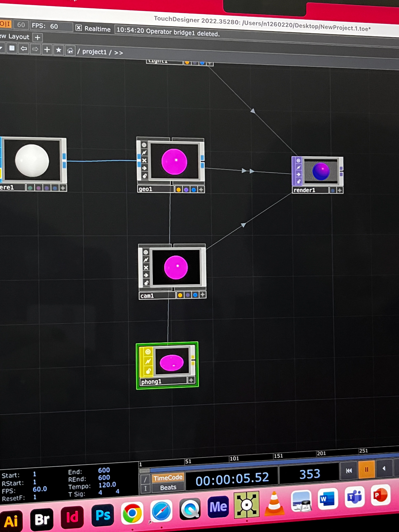Go to home network icon
The image size is (399, 532).
[x=70, y=51]
